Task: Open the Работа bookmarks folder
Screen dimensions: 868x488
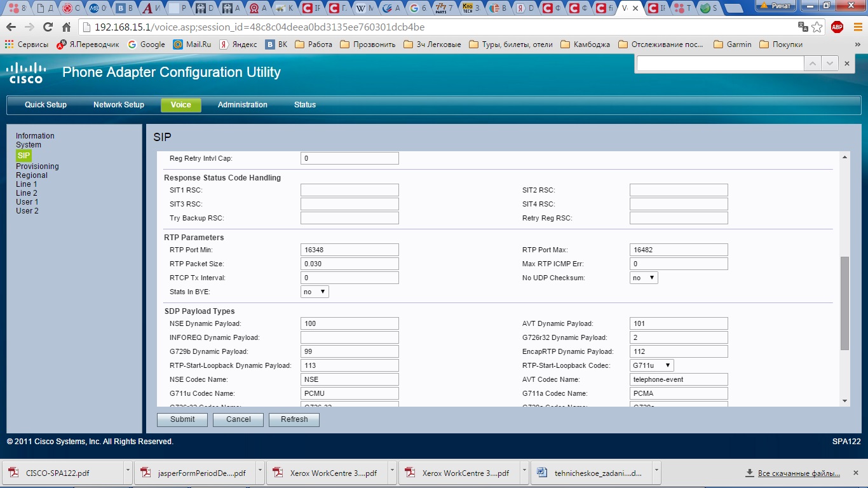Action: 314,44
